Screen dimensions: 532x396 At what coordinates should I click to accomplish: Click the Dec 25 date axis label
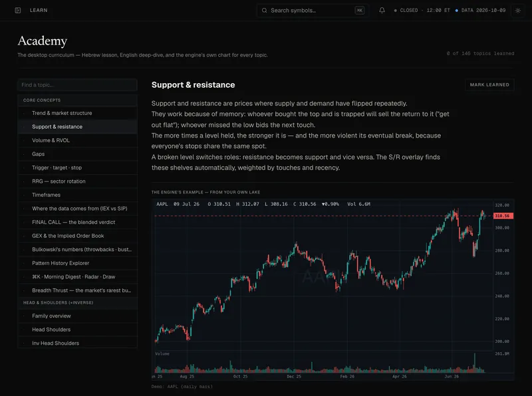click(x=293, y=376)
